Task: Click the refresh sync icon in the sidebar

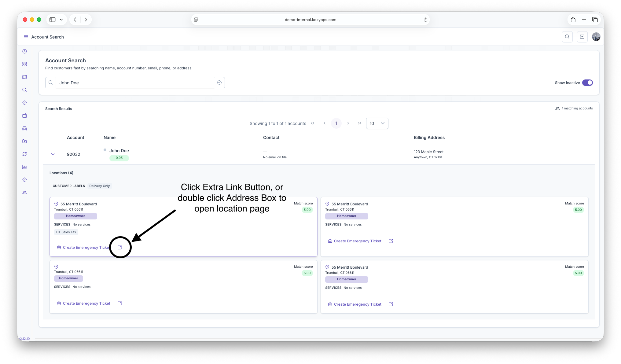Action: click(24, 154)
